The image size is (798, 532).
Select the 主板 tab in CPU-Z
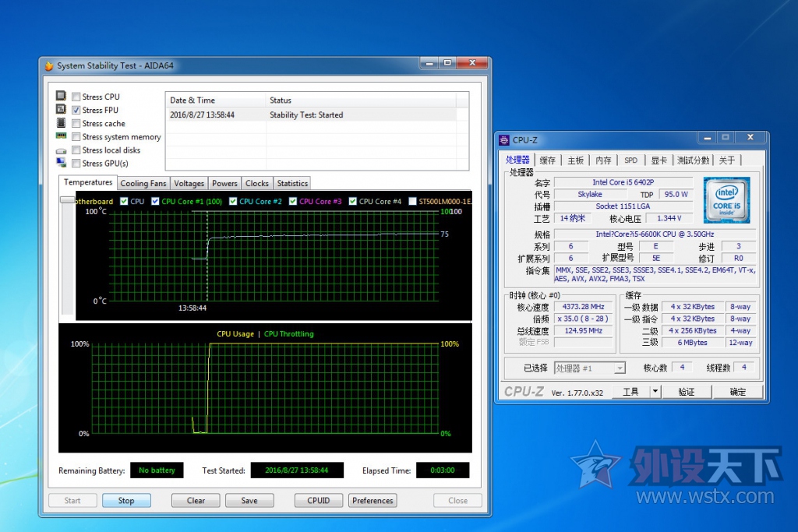tap(576, 160)
